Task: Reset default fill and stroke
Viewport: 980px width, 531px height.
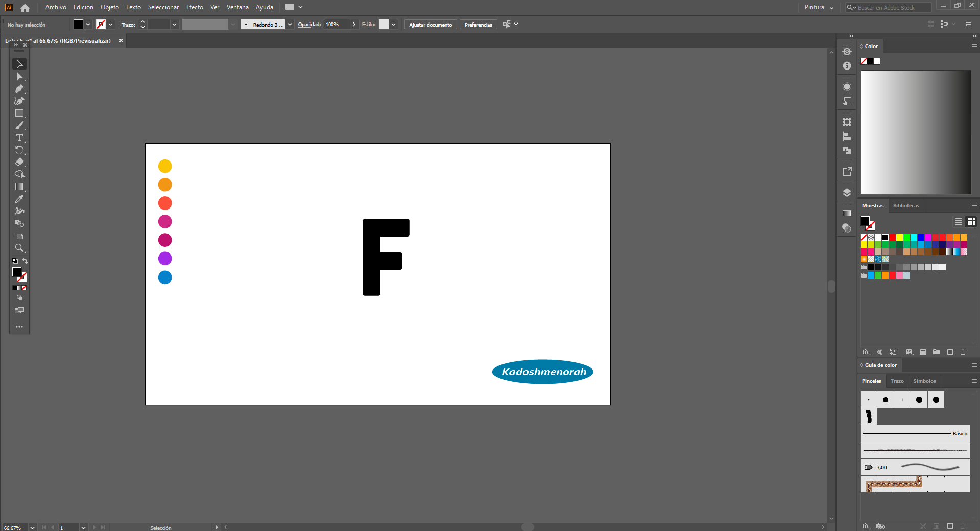Action: coord(15,261)
